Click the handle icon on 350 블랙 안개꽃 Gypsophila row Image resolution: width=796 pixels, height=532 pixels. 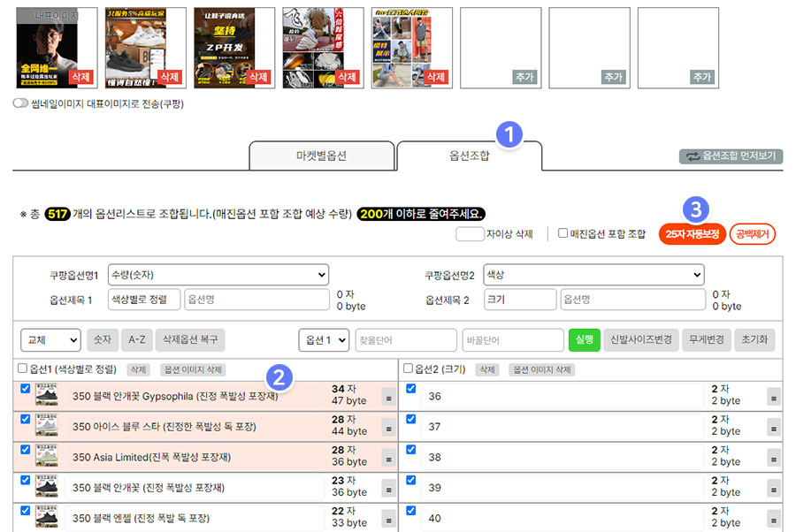click(388, 397)
